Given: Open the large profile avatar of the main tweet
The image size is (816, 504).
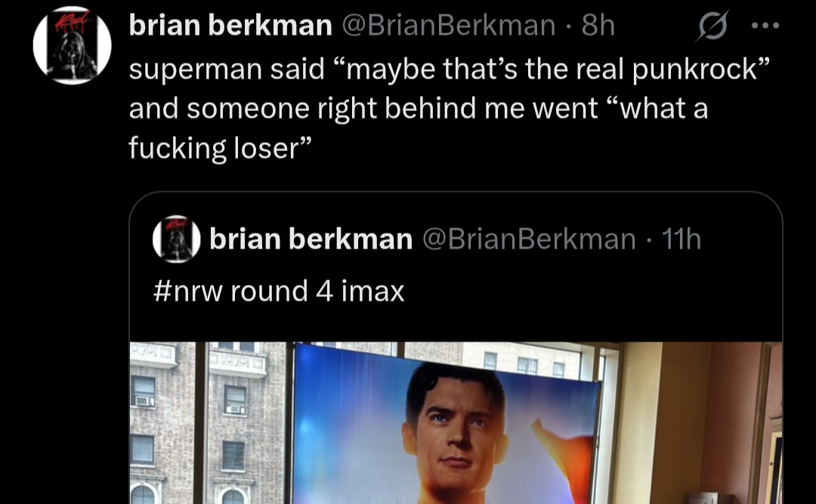Looking at the screenshot, I should 73,45.
